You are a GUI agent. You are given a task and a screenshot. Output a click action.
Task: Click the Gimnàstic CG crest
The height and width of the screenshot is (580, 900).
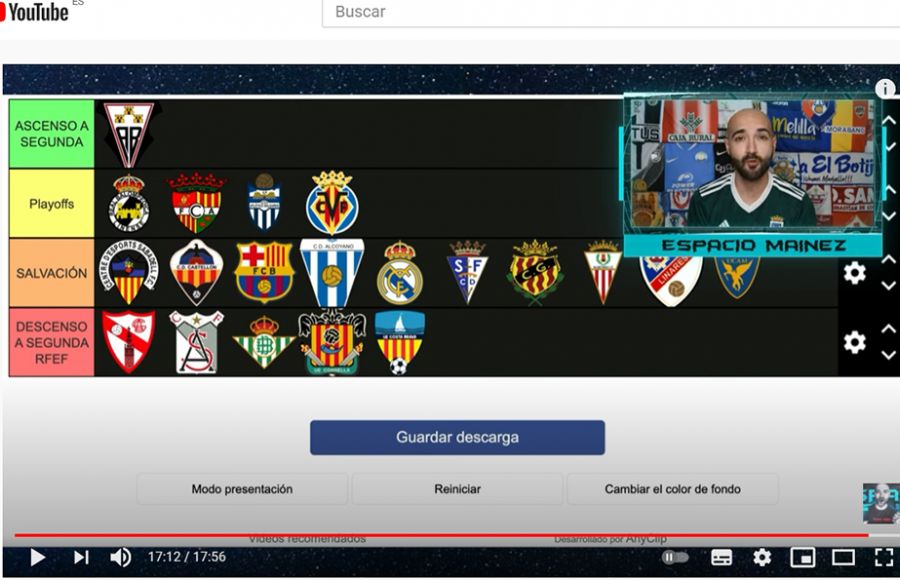tap(535, 272)
